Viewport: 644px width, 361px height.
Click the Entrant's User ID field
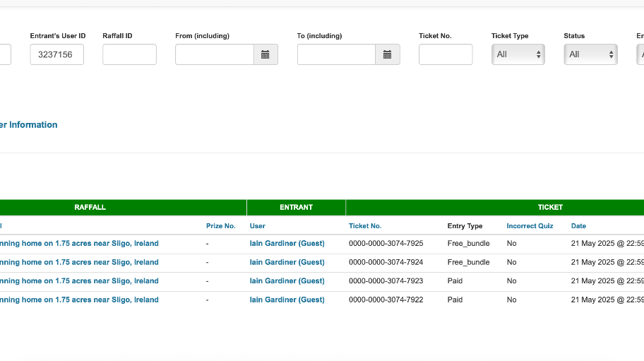tap(56, 54)
